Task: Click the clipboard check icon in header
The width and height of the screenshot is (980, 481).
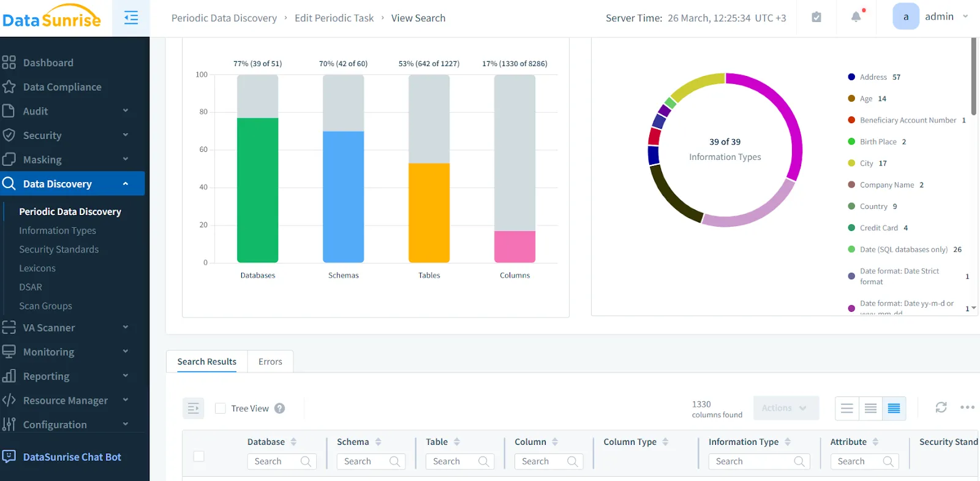Action: (x=816, y=17)
